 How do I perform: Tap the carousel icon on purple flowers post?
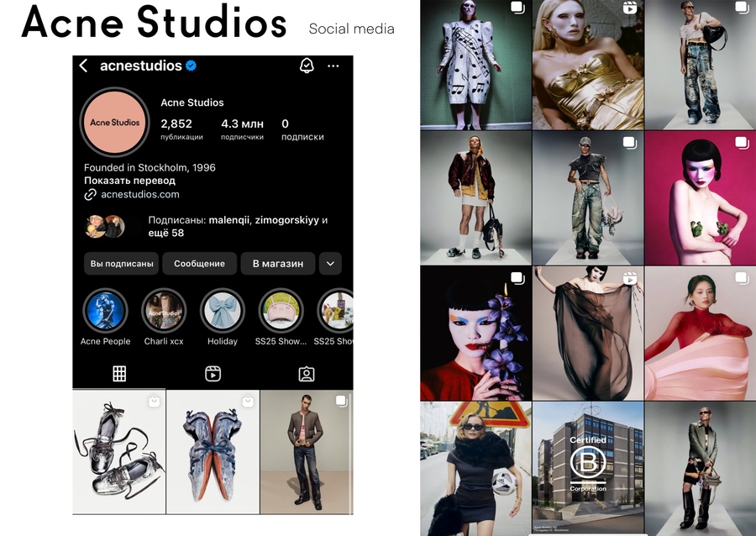point(517,278)
